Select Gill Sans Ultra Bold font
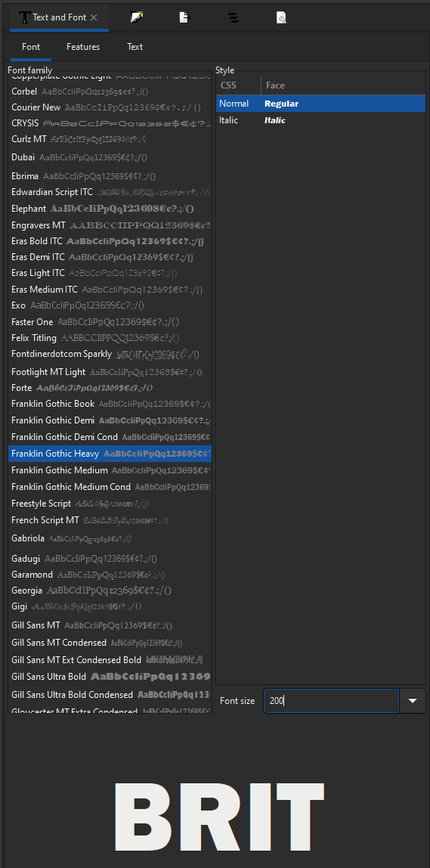This screenshot has width=430, height=868. tap(110, 677)
